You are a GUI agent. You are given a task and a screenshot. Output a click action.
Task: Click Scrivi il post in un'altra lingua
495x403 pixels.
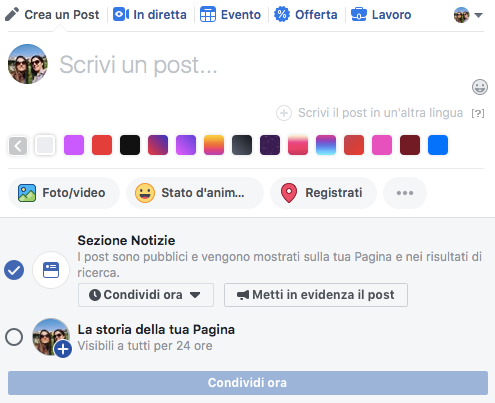pyautogui.click(x=380, y=113)
